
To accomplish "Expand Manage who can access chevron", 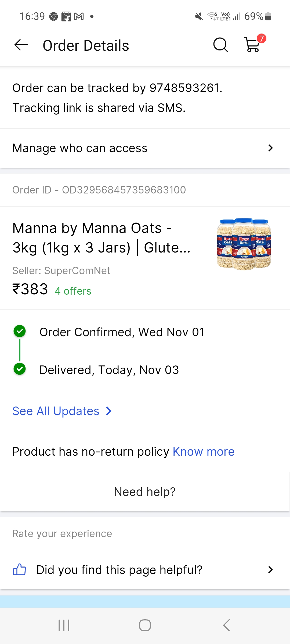I will pos(270,148).
